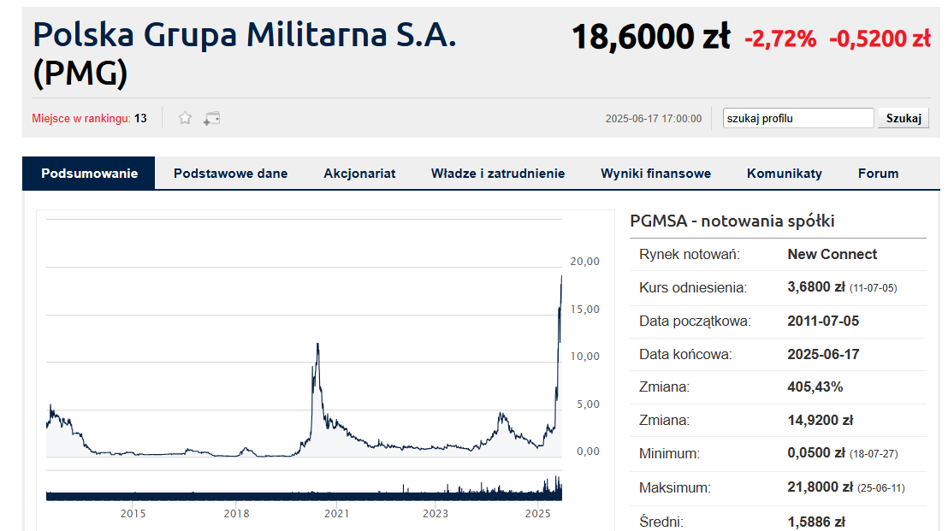
Task: Click the 'Minimum:' label
Action: 669,454
